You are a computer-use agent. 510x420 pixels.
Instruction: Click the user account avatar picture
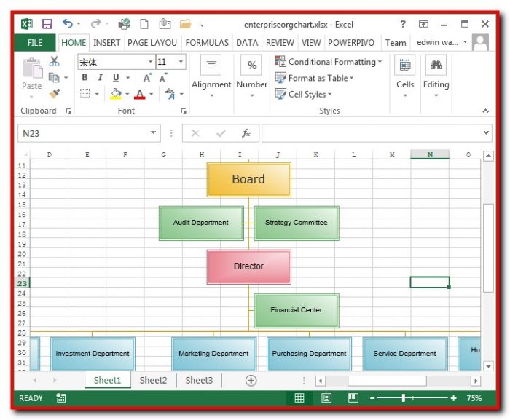pos(480,43)
